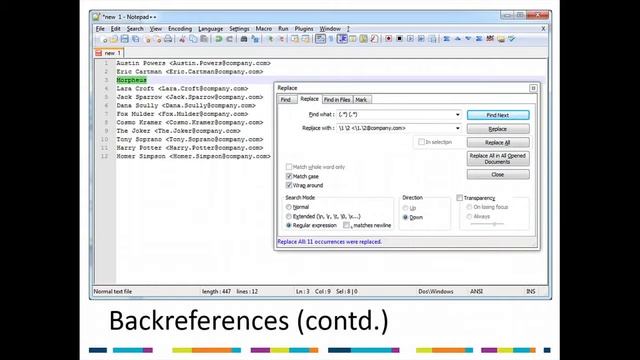The height and width of the screenshot is (360, 640).
Task: Open the Macro menu
Action: [x=264, y=29]
